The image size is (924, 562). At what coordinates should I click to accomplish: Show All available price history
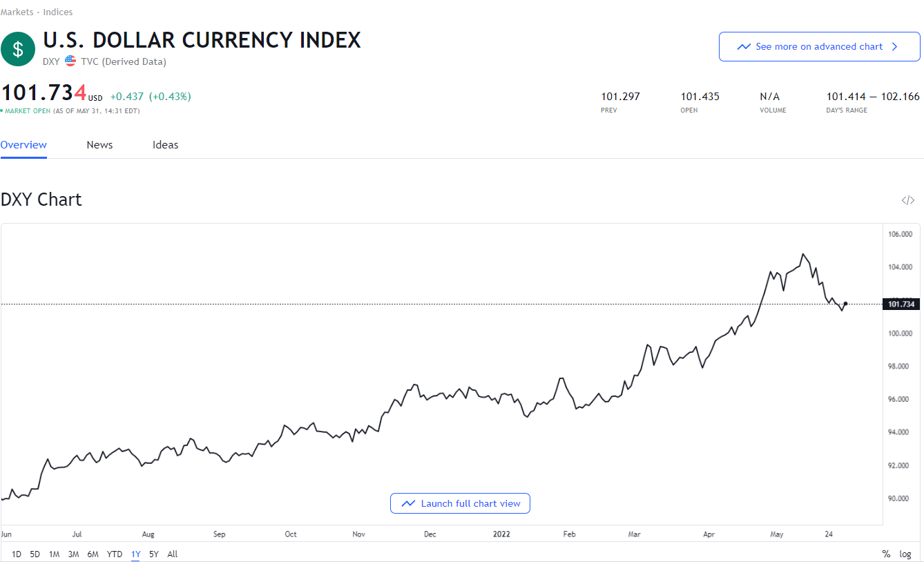point(173,554)
